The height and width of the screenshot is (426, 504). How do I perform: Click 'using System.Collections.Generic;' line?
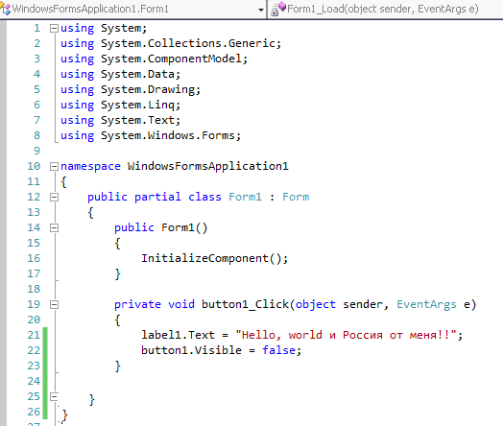coord(171,43)
